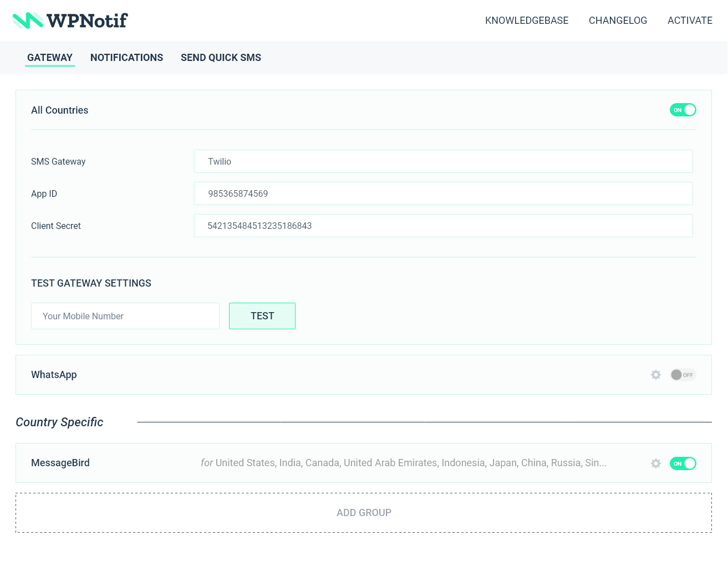This screenshot has width=728, height=561.
Task: Switch to the Gateway tab
Action: 50,58
